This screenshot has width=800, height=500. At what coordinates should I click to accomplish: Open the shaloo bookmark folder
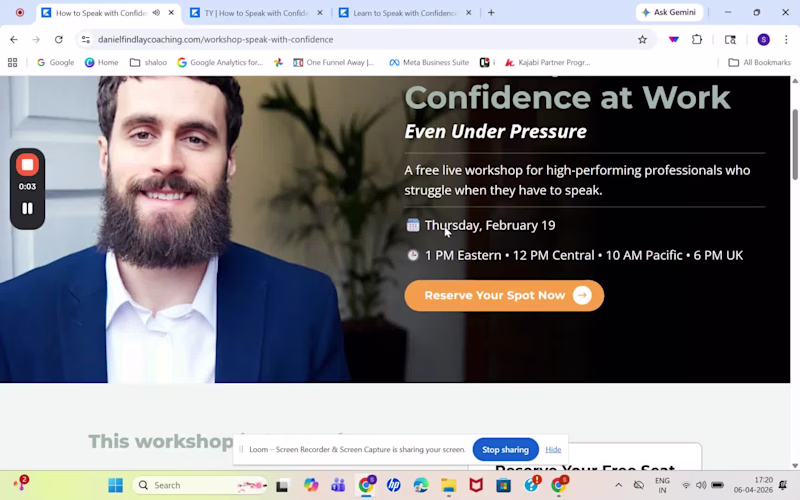(148, 62)
